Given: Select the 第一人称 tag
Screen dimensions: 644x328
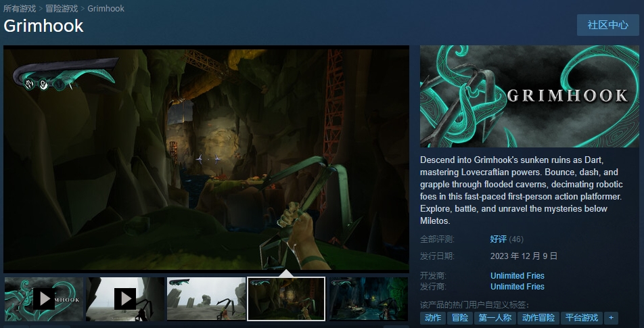Looking at the screenshot, I should (495, 318).
